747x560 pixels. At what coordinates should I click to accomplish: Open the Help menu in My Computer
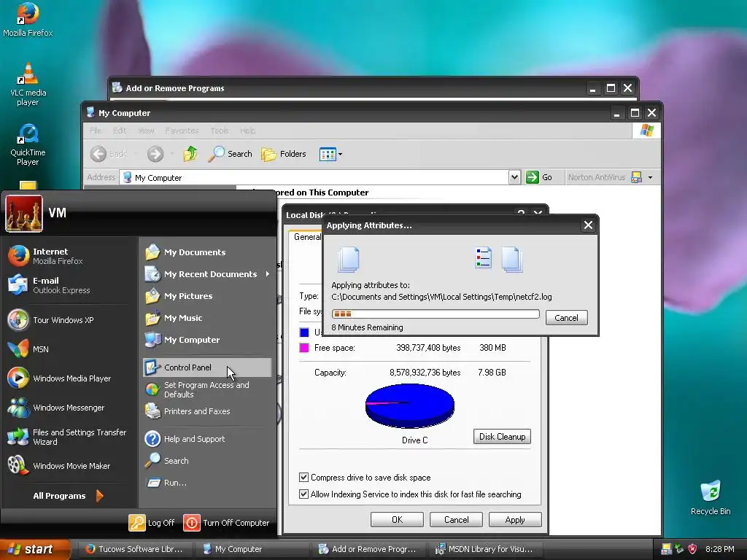[247, 131]
